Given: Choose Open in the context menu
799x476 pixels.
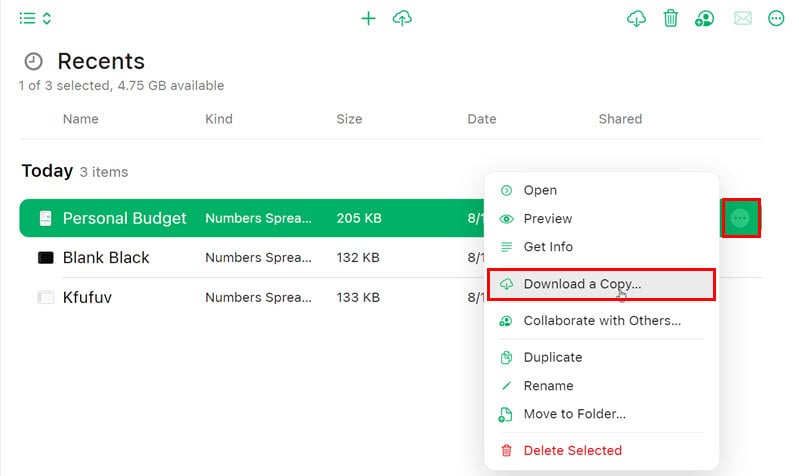Looking at the screenshot, I should click(x=540, y=190).
